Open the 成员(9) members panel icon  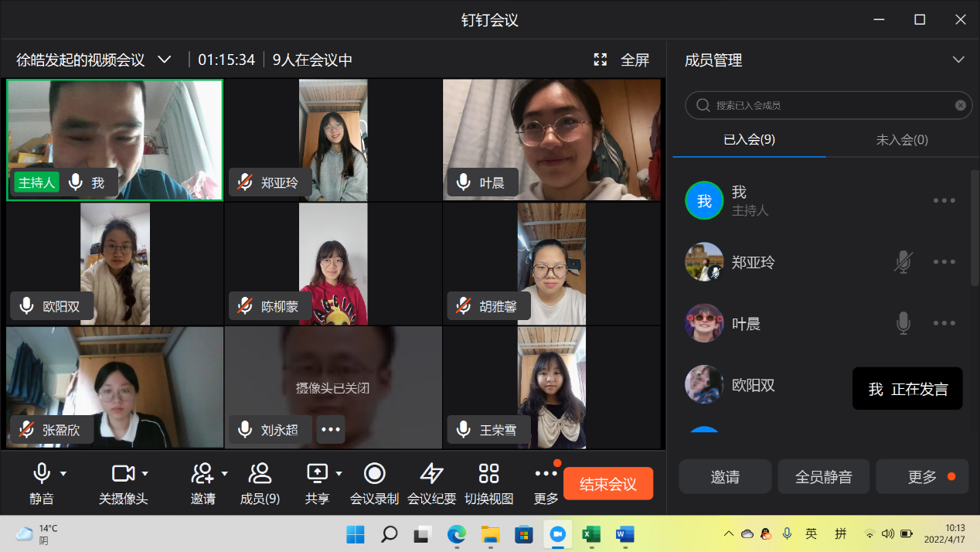[260, 474]
